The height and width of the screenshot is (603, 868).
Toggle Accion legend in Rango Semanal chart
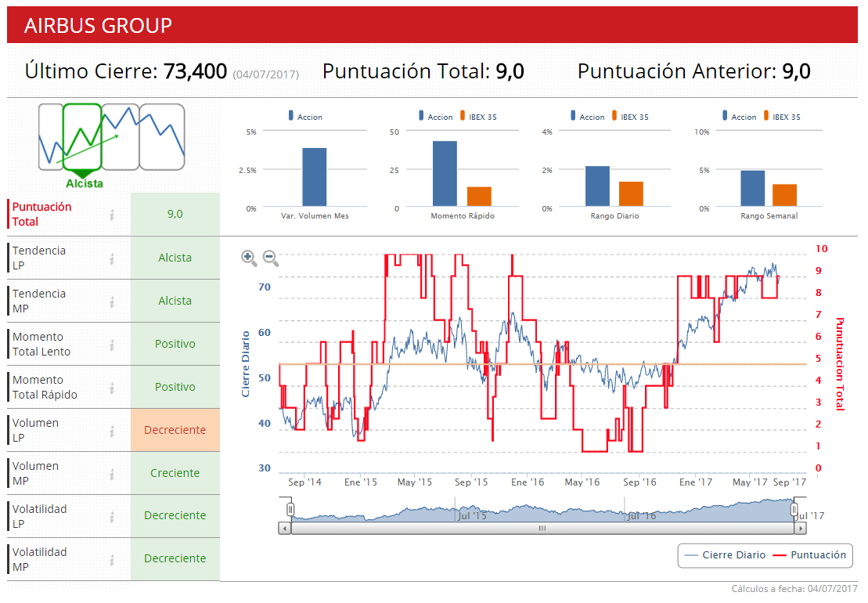tap(739, 116)
